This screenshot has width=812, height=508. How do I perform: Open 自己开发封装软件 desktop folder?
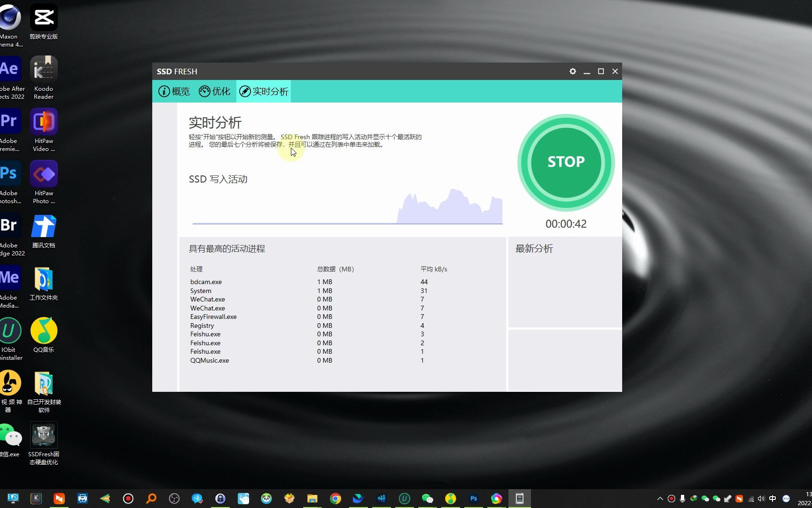coord(44,391)
